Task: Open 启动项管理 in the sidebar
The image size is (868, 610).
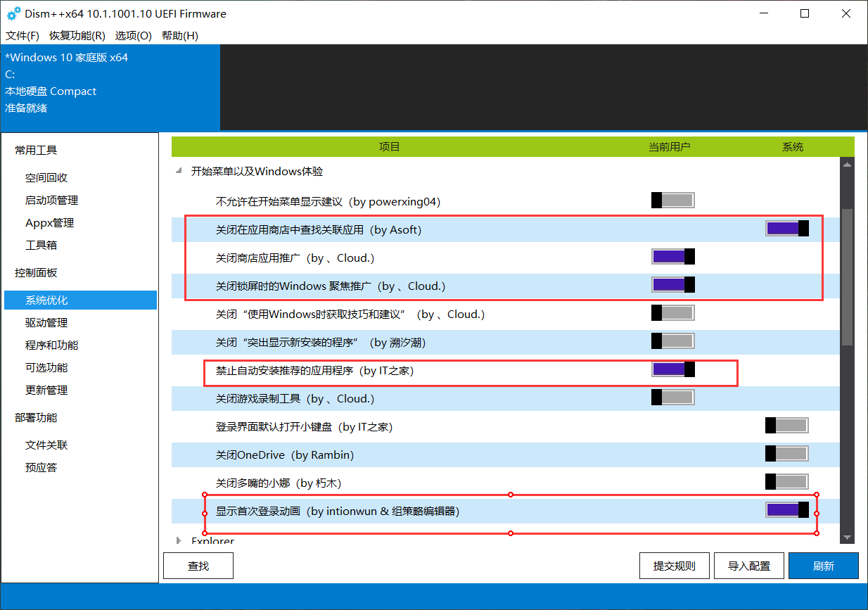Action: pos(51,201)
